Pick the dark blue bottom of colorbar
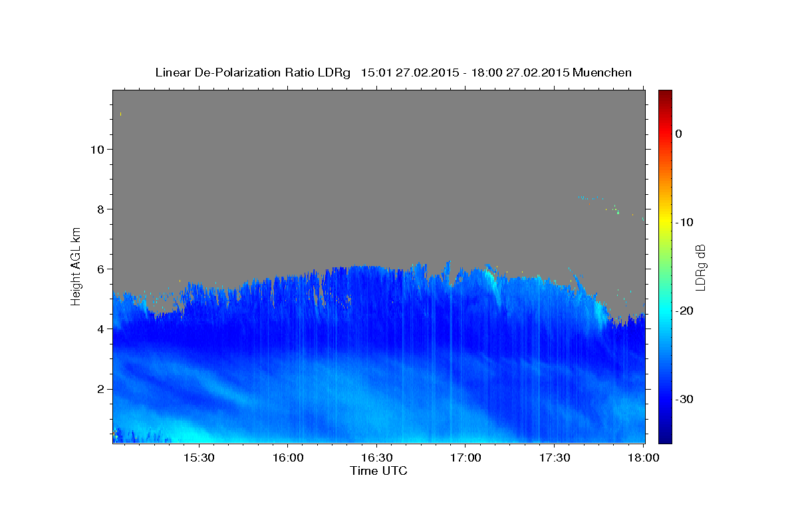798x532 pixels. coord(664,438)
